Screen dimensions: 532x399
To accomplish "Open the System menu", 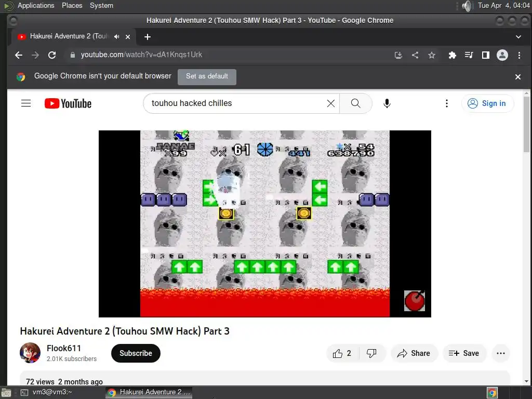I will [101, 5].
